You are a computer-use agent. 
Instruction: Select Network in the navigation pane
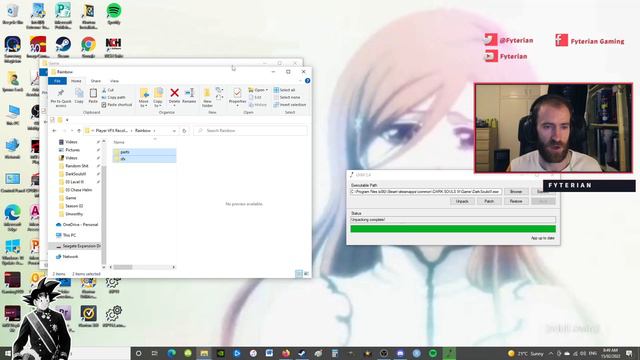pos(67,257)
